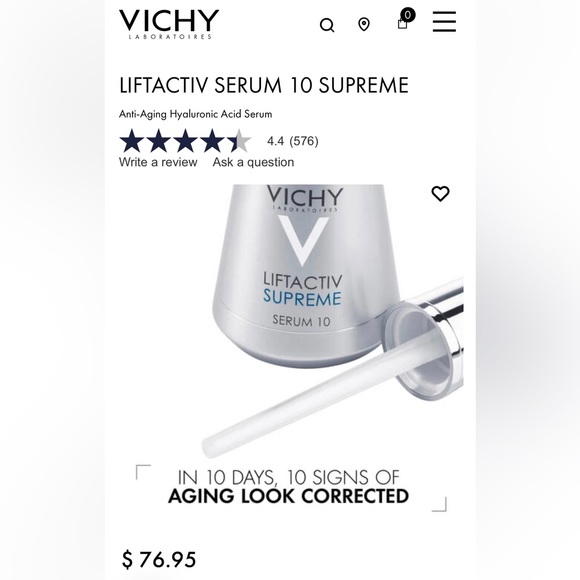
Task: Click the 4.4 rating score text
Action: (x=276, y=141)
